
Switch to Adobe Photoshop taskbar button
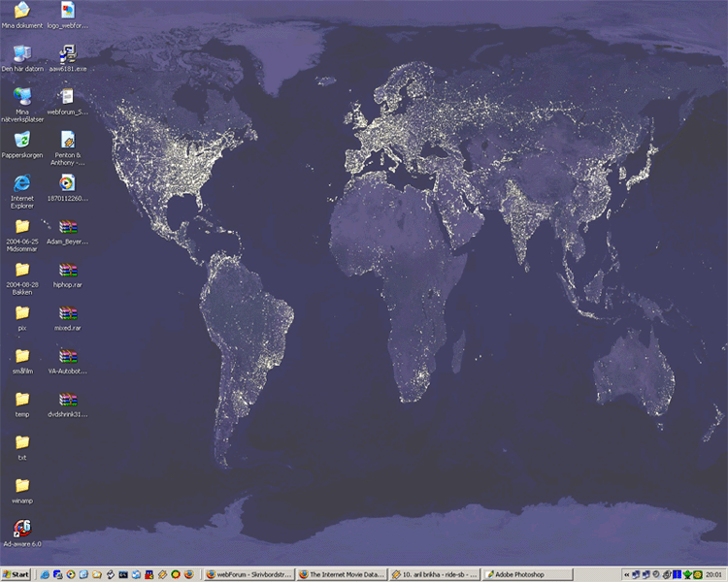[x=527, y=574]
